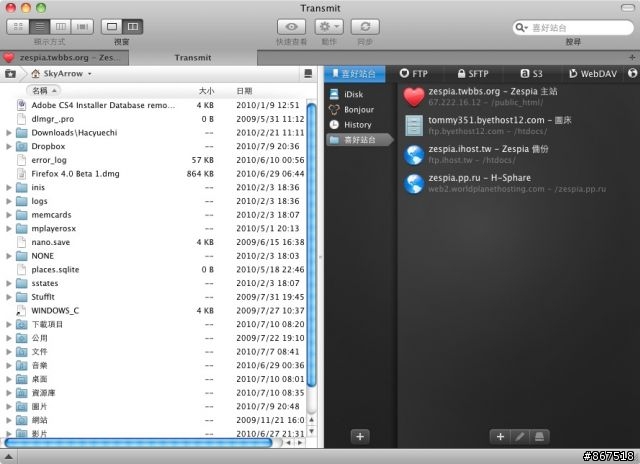Open the FTP connection tab
The image size is (640, 464).
[413, 74]
